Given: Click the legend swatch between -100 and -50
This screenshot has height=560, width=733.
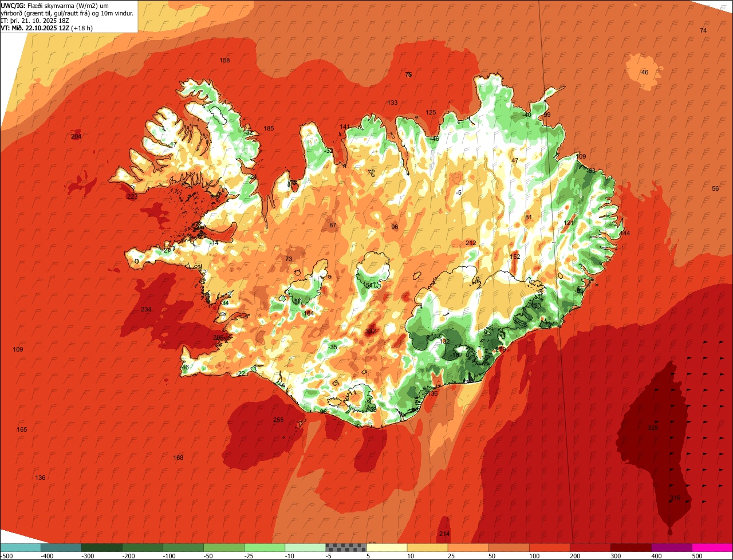Looking at the screenshot, I should click(183, 547).
